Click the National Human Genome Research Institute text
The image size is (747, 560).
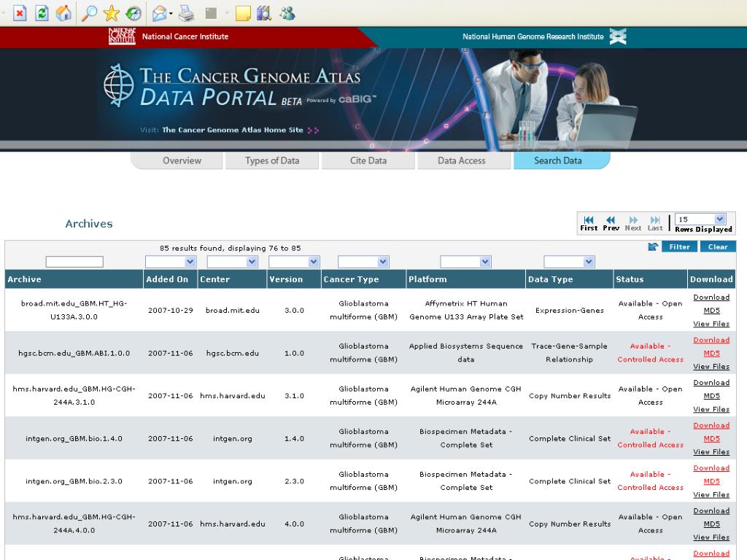pyautogui.click(x=533, y=36)
